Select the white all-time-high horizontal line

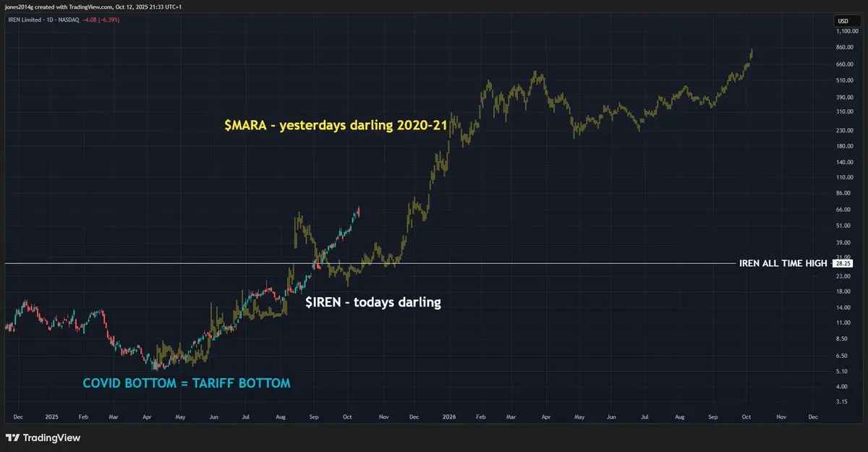tap(369, 263)
